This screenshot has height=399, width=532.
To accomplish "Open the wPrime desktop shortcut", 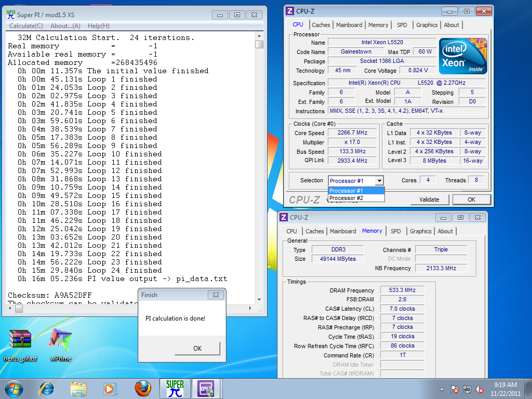I will pos(60,344).
